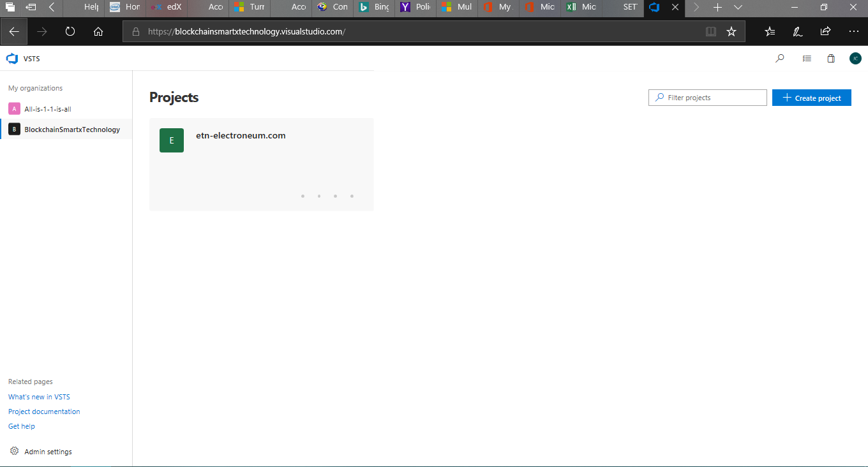
Task: Switch to the Yahoo Poli browser tab
Action: pos(416,8)
